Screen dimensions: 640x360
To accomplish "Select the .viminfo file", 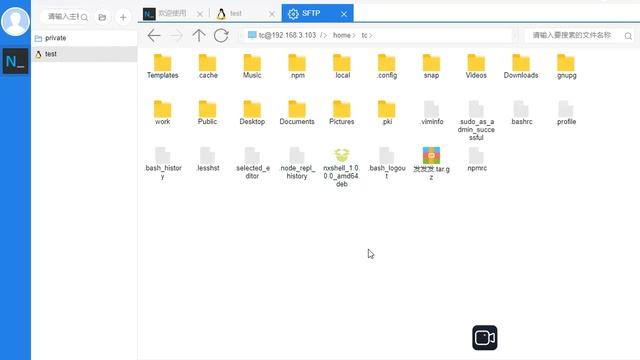I will (x=431, y=113).
